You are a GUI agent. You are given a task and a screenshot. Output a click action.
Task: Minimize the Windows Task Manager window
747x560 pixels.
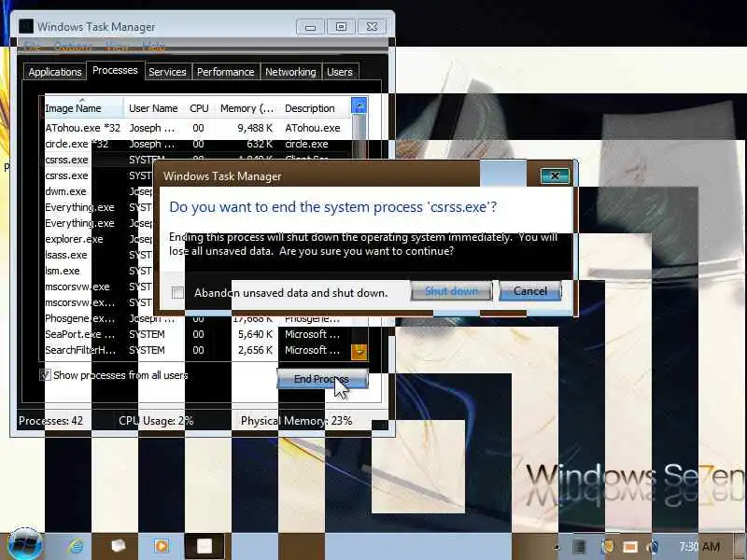point(310,27)
